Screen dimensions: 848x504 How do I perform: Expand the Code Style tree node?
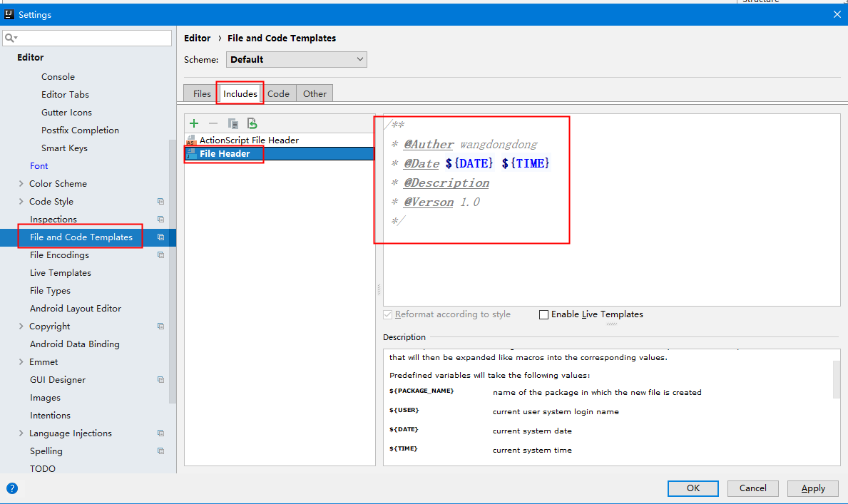tap(21, 201)
